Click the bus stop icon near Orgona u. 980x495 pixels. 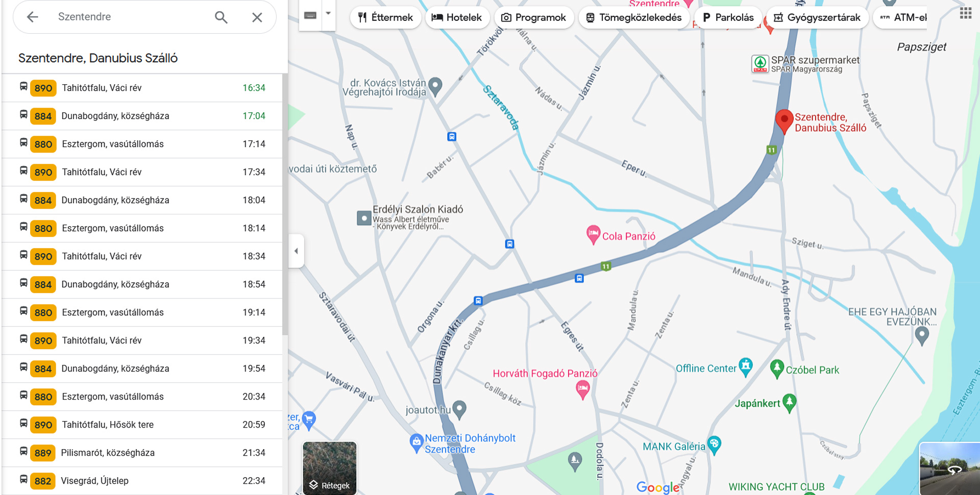point(478,301)
